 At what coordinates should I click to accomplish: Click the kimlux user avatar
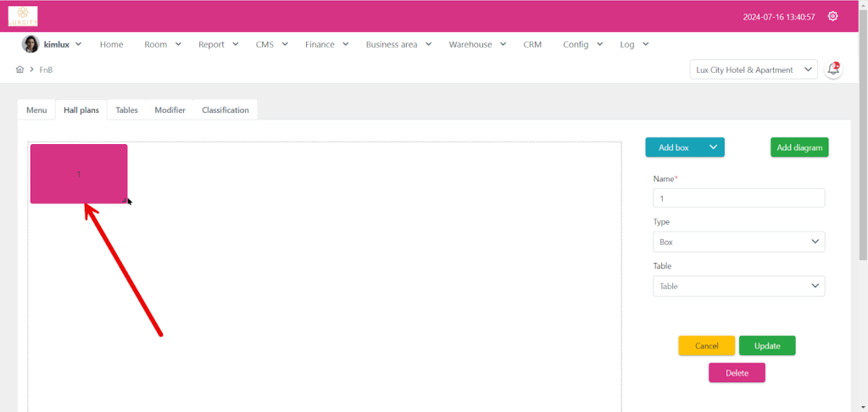[31, 44]
